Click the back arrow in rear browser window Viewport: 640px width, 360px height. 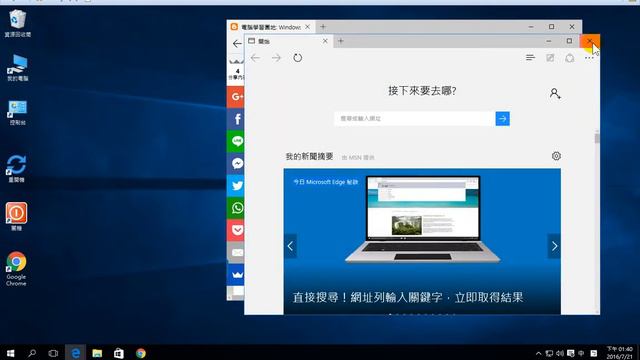(237, 43)
